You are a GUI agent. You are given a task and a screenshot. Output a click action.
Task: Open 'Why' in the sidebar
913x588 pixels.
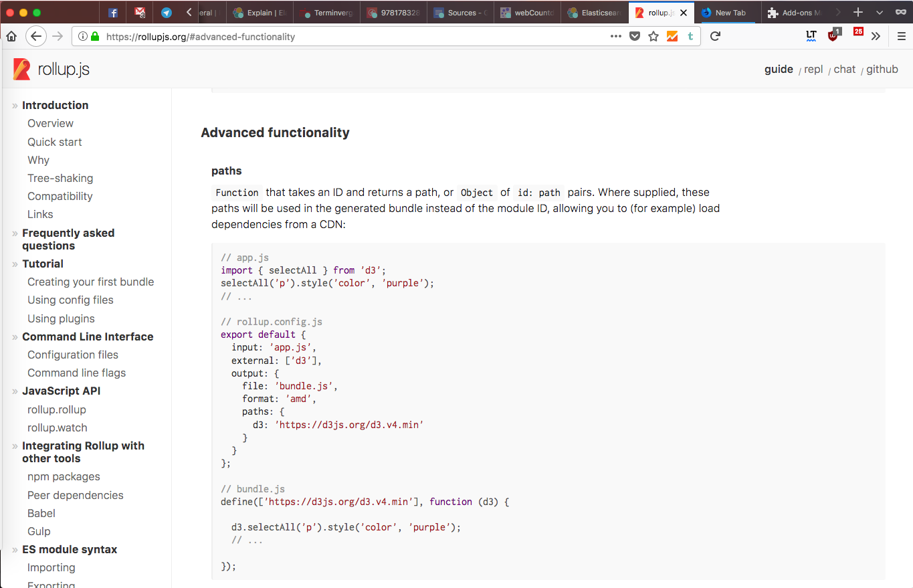(38, 160)
